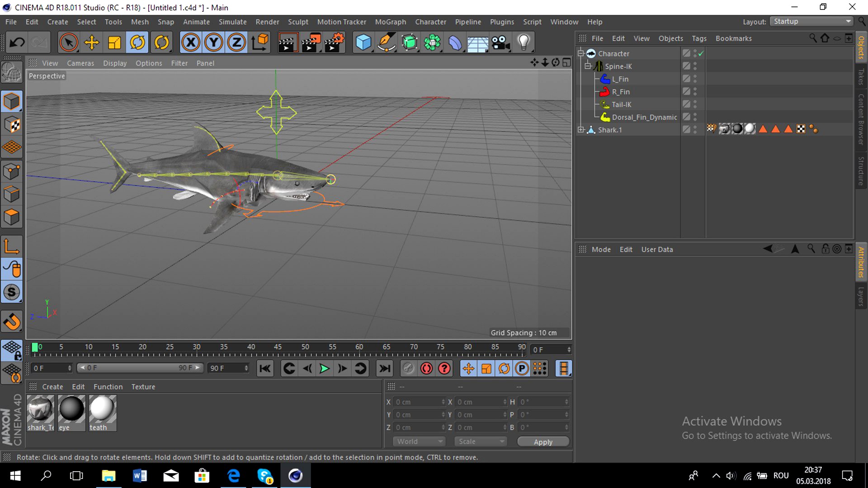This screenshot has height=488, width=868.
Task: Click Apply in coordinates panel
Action: (543, 442)
